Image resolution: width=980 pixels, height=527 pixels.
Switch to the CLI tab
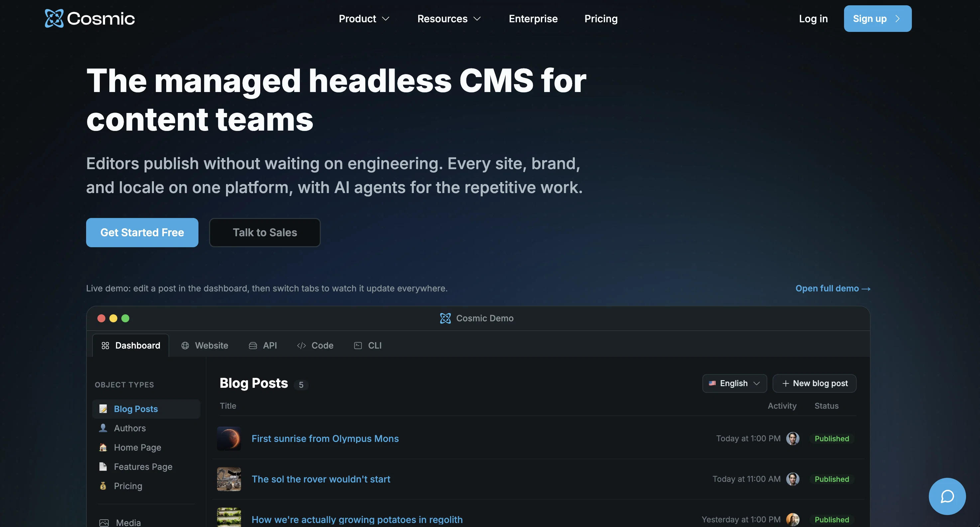(x=368, y=345)
